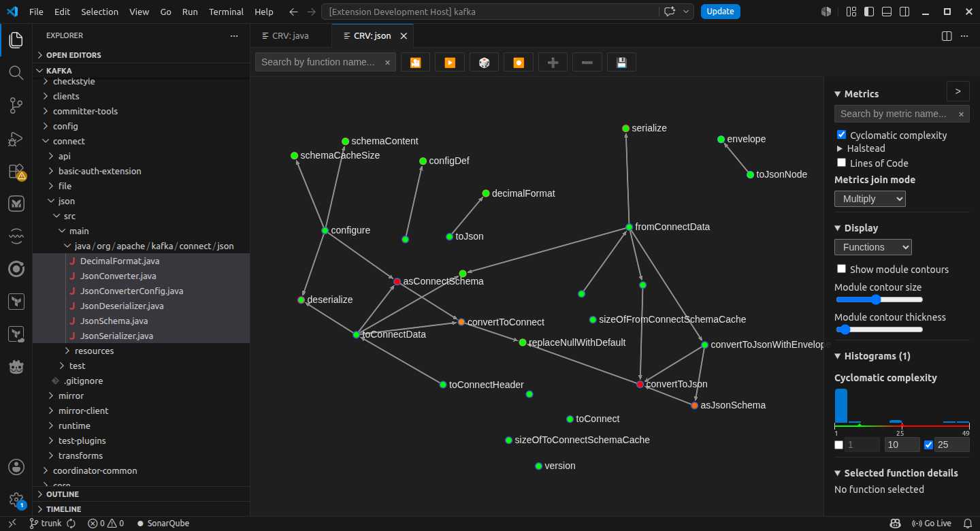The width and height of the screenshot is (980, 531).
Task: Open the Terminal menu
Action: click(226, 12)
